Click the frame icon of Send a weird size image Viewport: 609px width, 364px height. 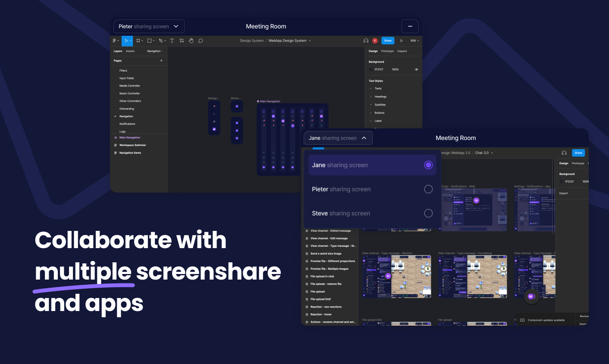[307, 254]
